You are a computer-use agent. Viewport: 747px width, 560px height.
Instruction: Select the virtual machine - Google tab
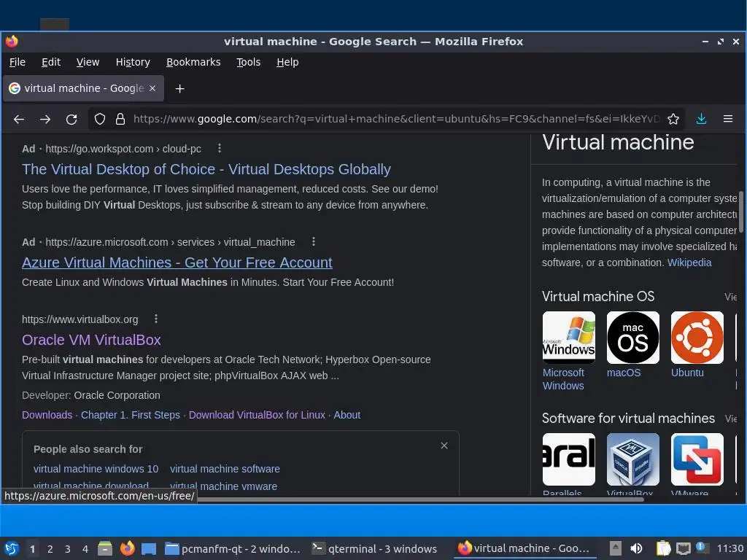pyautogui.click(x=83, y=88)
